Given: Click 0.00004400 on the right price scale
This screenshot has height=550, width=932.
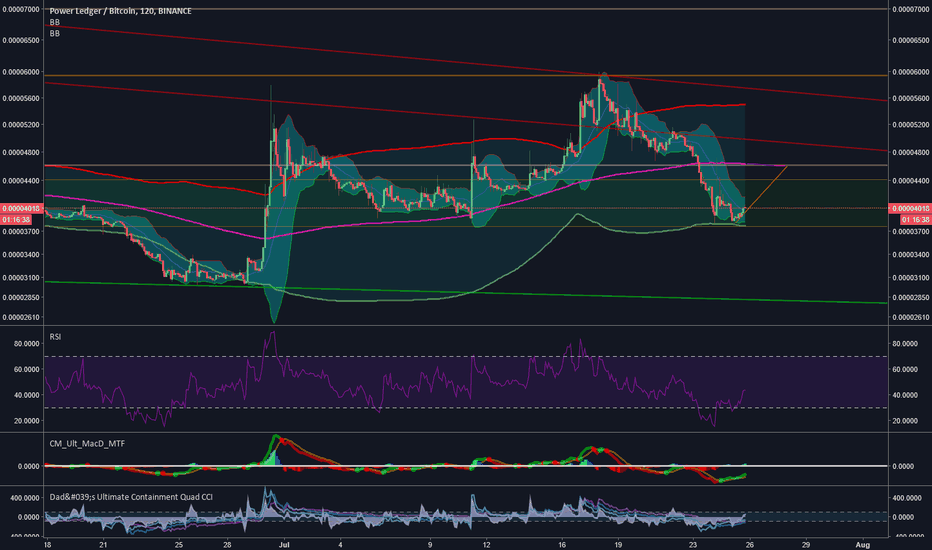Looking at the screenshot, I should click(x=911, y=180).
